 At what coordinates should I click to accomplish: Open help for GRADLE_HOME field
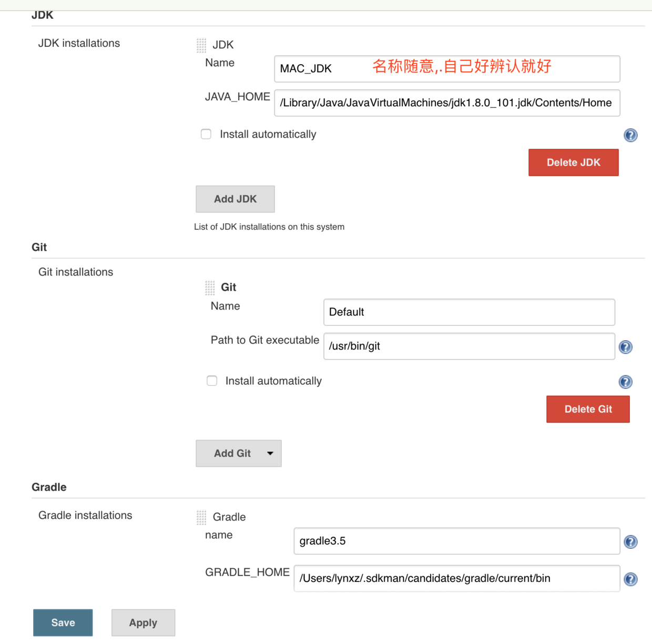pyautogui.click(x=630, y=579)
